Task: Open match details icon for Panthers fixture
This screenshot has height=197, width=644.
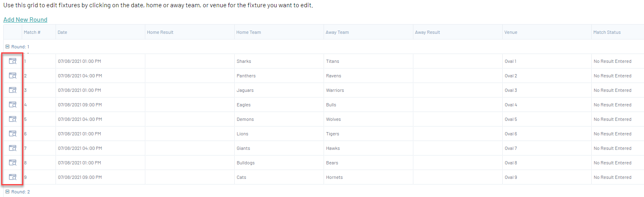Action: click(x=12, y=76)
